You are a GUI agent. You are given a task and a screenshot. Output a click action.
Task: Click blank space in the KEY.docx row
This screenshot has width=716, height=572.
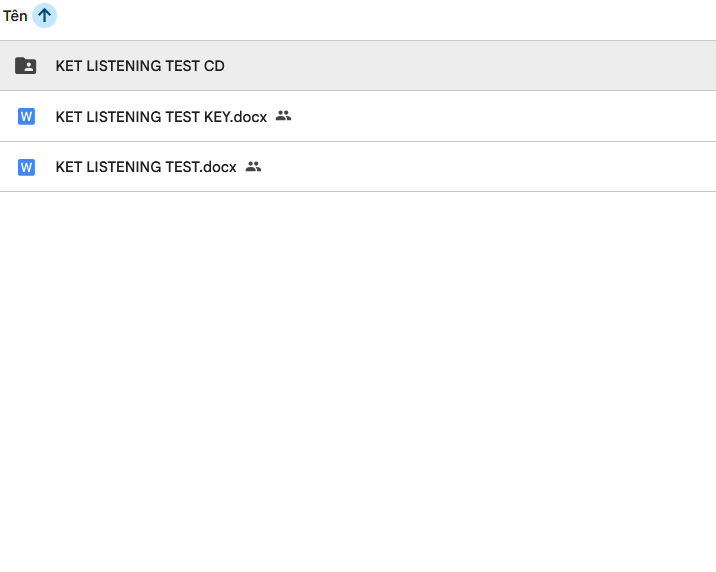point(500,117)
